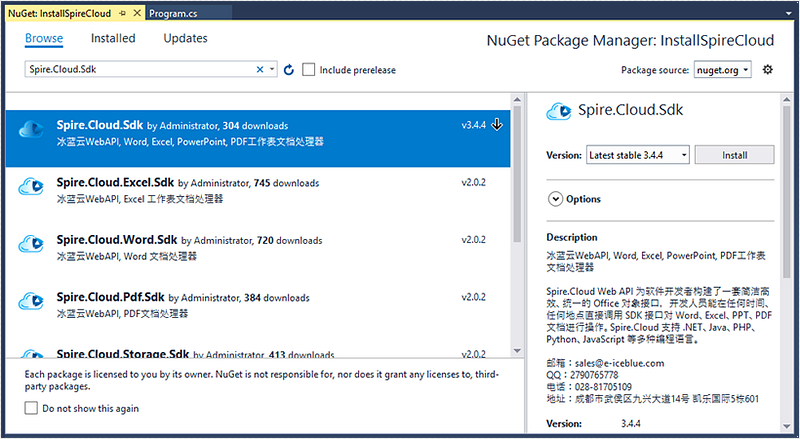Click the v2.0.2 label of Spire.Cloud.Excel.Sdk
Screen dimensions: 800x439
(473, 182)
